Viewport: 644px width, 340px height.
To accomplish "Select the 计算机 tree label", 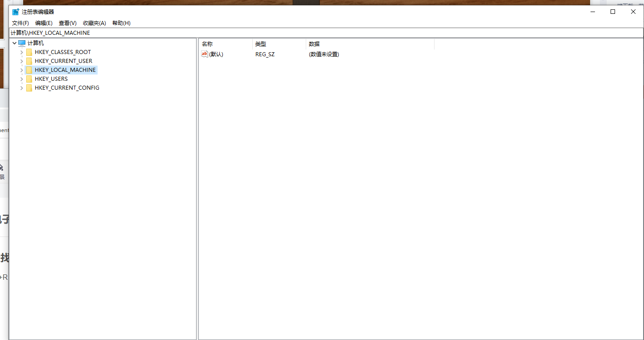I will coord(36,43).
